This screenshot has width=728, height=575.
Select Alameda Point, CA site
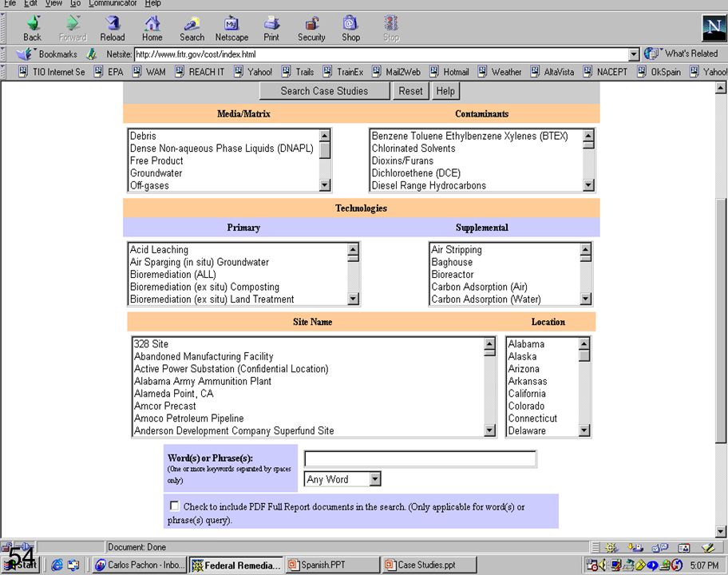click(x=174, y=394)
